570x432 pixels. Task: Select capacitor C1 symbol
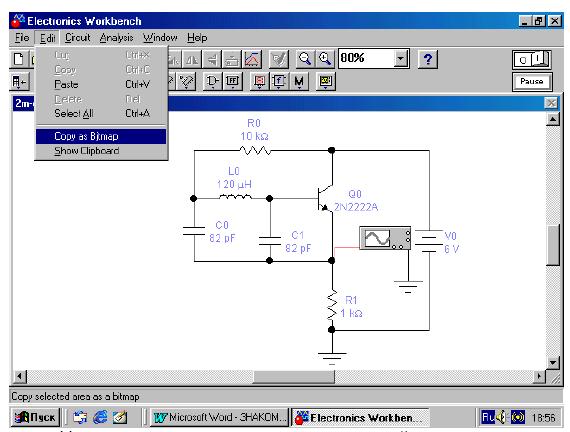pos(270,241)
